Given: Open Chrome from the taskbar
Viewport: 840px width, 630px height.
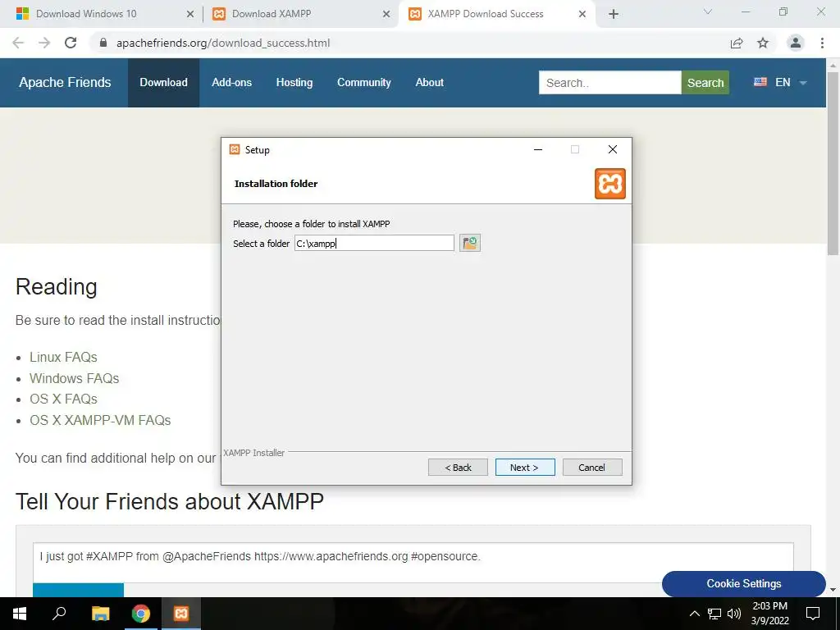Looking at the screenshot, I should 141,614.
